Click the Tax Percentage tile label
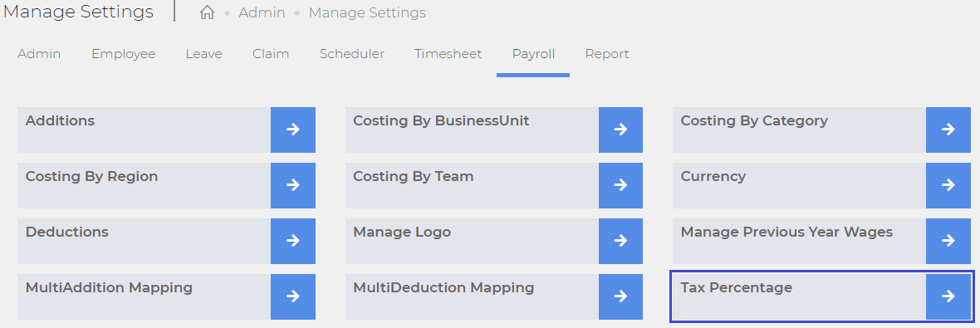980x328 pixels. tap(737, 287)
